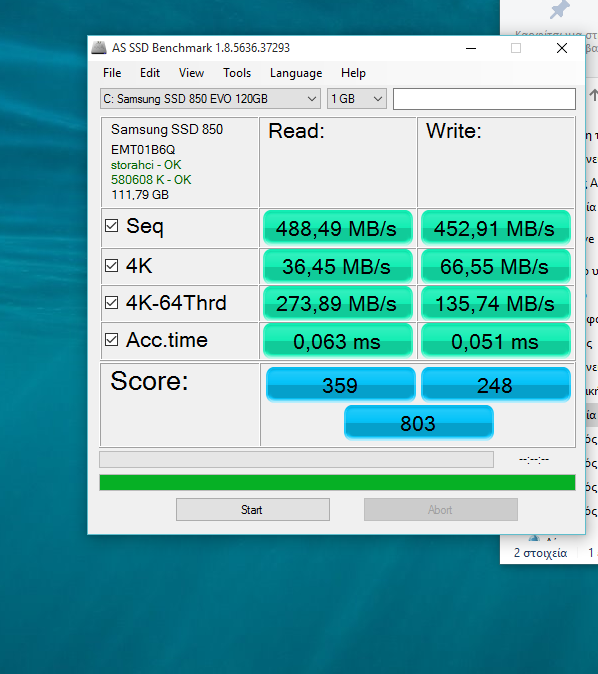Open the View menu
Screen dimensions: 598x674
(191, 73)
